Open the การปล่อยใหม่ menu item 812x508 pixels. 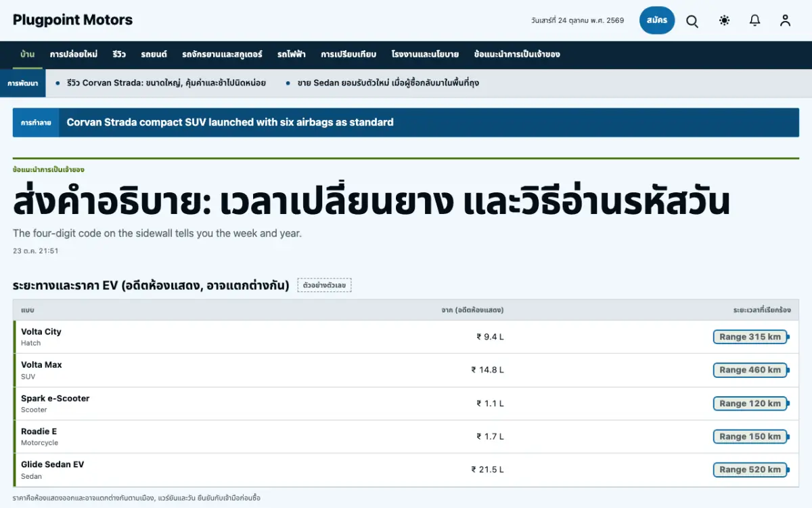coord(74,54)
